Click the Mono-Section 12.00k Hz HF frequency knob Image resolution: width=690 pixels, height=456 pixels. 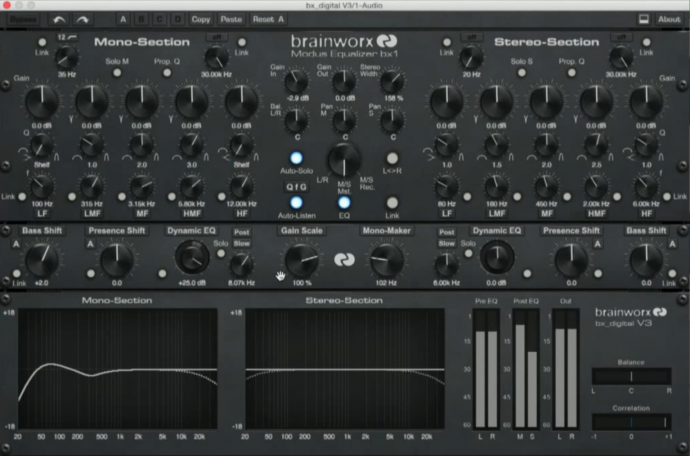pos(242,187)
